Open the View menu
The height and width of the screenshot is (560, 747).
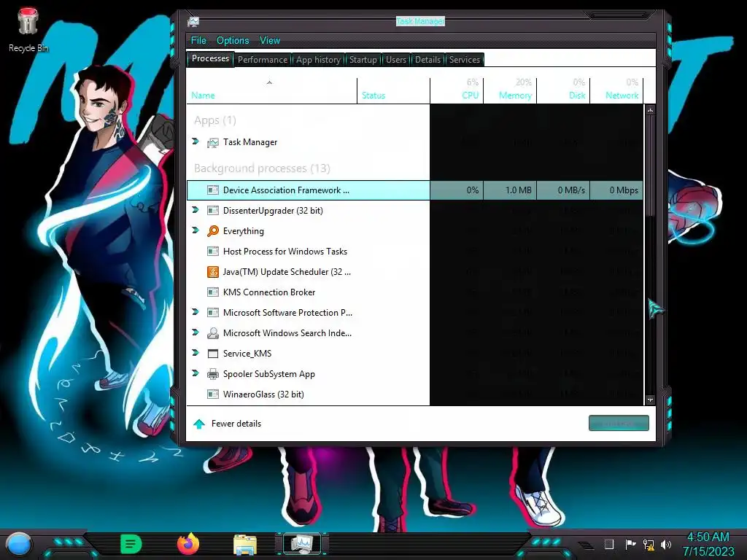pyautogui.click(x=270, y=41)
